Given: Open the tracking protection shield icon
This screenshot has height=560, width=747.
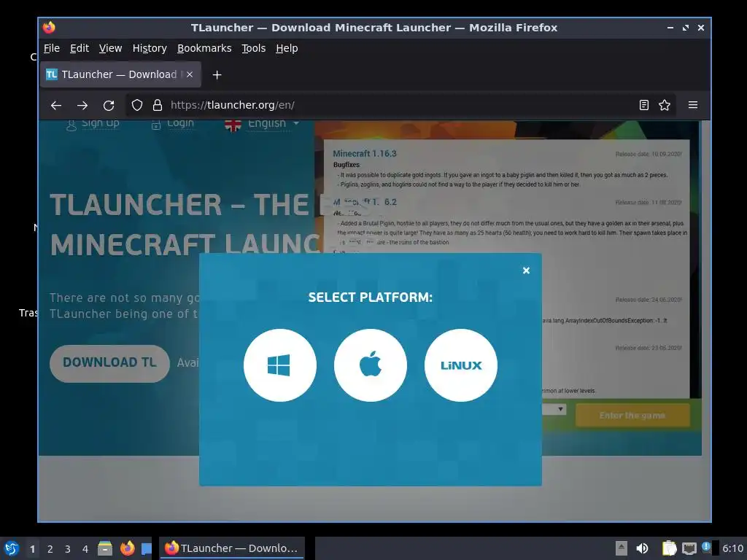Looking at the screenshot, I should pyautogui.click(x=137, y=105).
